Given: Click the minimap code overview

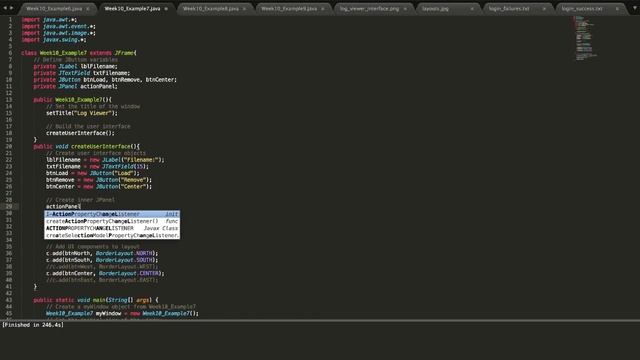Looking at the screenshot, I should pyautogui.click(x=586, y=38).
